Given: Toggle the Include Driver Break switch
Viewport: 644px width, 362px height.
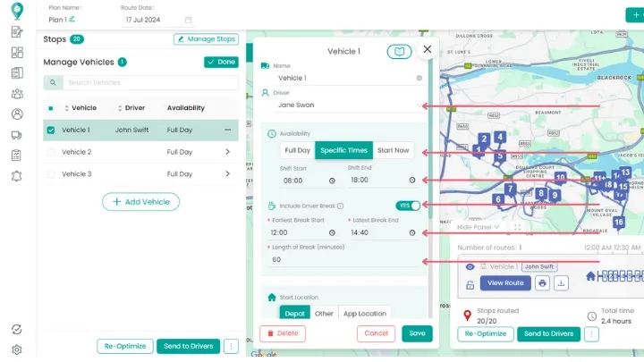Looking at the screenshot, I should (x=409, y=206).
